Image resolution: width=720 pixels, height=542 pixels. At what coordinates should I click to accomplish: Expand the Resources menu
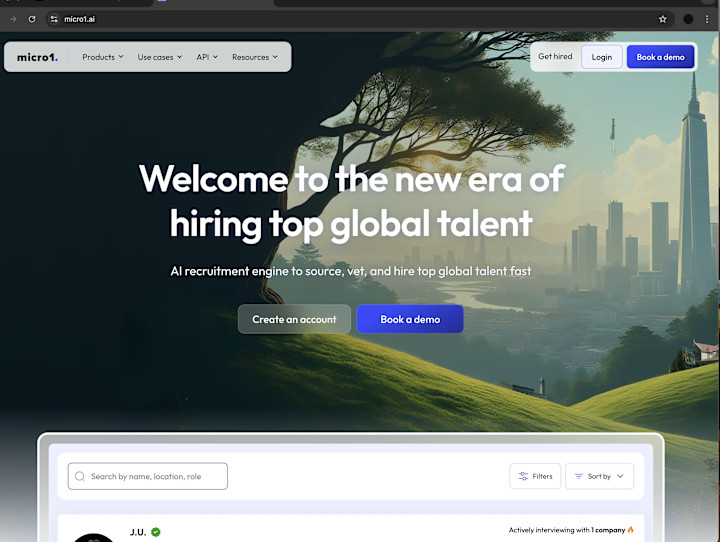click(255, 57)
